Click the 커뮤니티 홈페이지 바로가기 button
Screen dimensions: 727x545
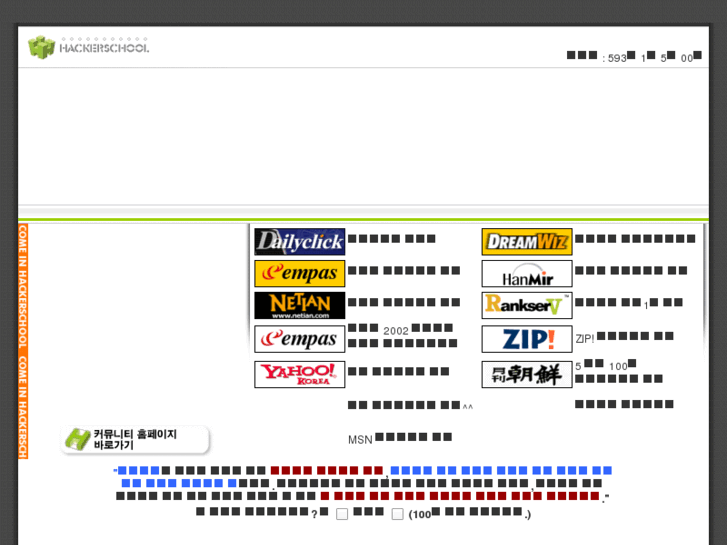pyautogui.click(x=135, y=439)
